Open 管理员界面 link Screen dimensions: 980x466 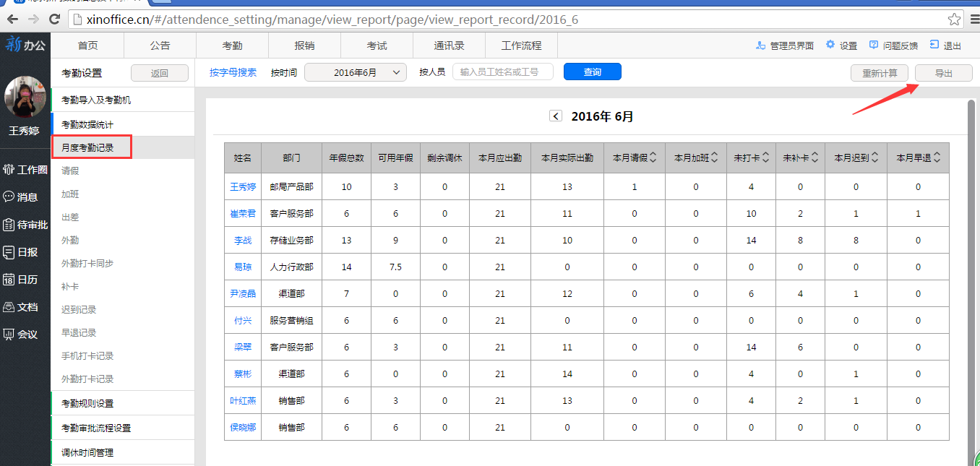(785, 46)
